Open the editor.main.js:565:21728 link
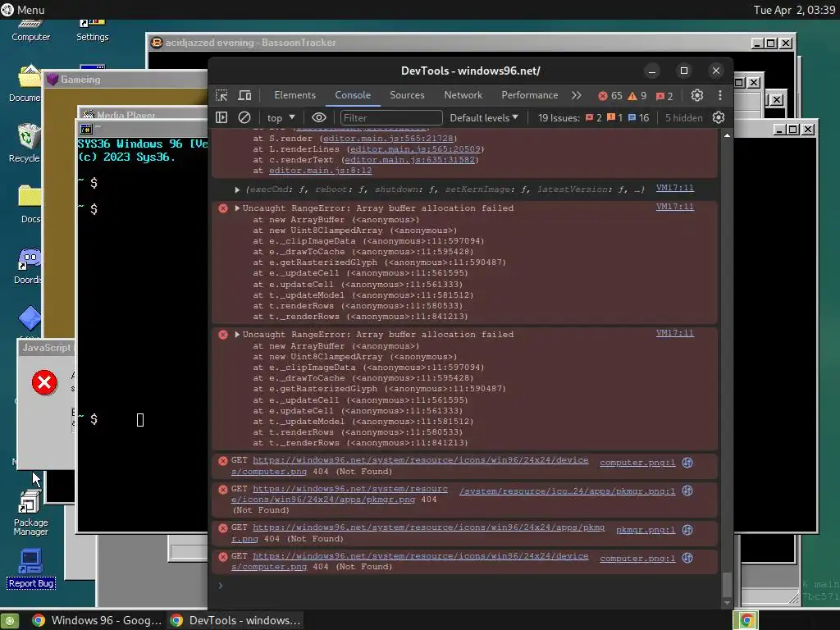 388,138
